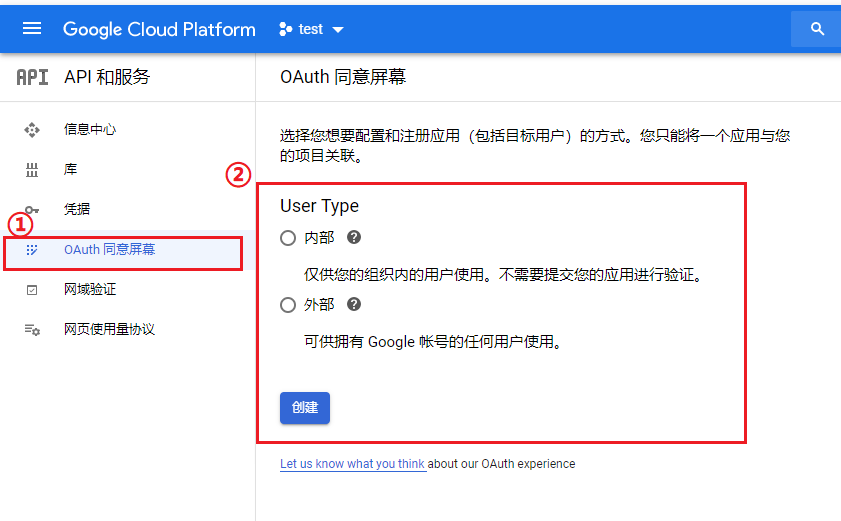Click the API 和服务 heading

(107, 77)
